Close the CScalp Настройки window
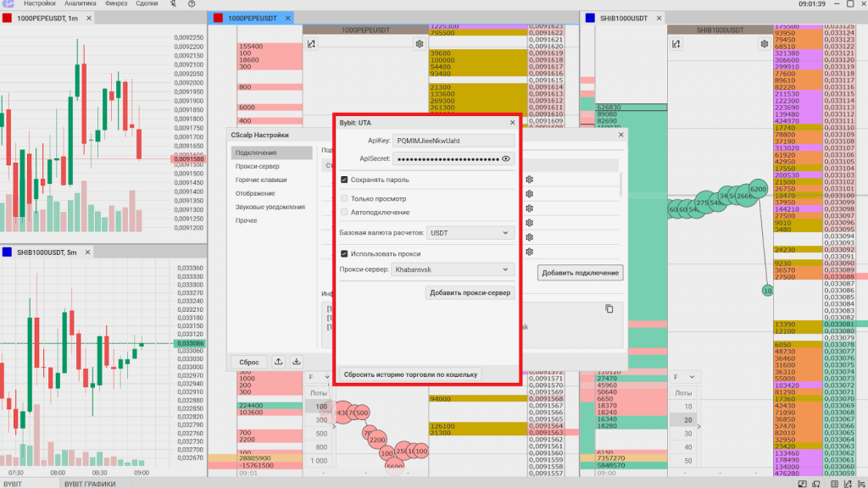868x488 pixels. [620, 135]
